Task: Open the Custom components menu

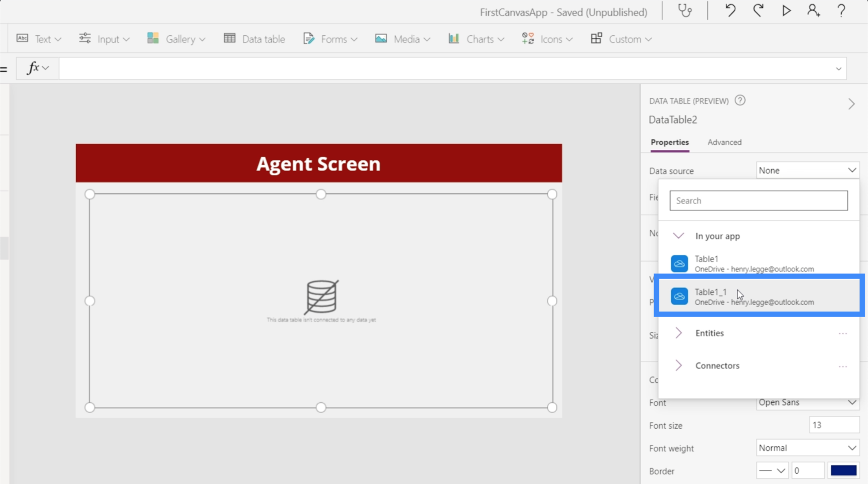Action: coord(621,39)
